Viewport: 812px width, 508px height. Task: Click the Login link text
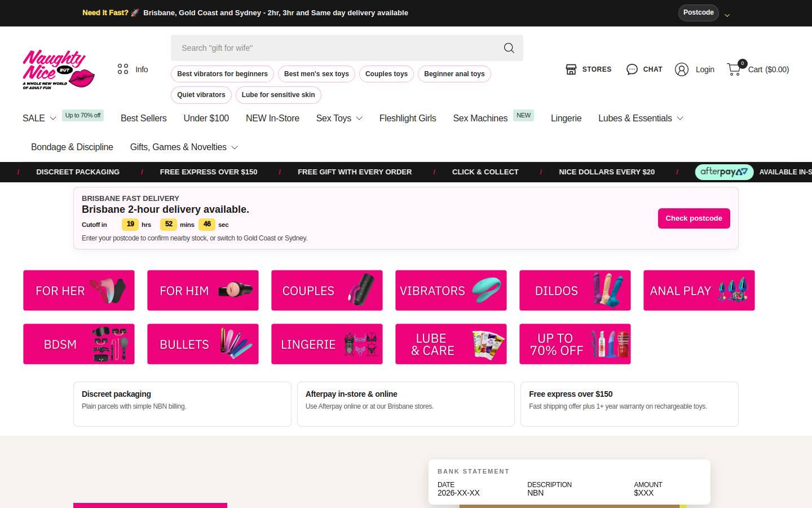(705, 69)
